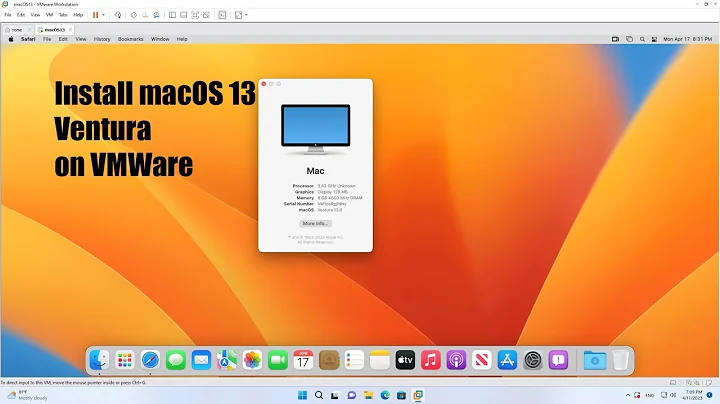
Task: Expand stretch guest dropdown arrow in VMware toolbar
Action: coord(247,15)
